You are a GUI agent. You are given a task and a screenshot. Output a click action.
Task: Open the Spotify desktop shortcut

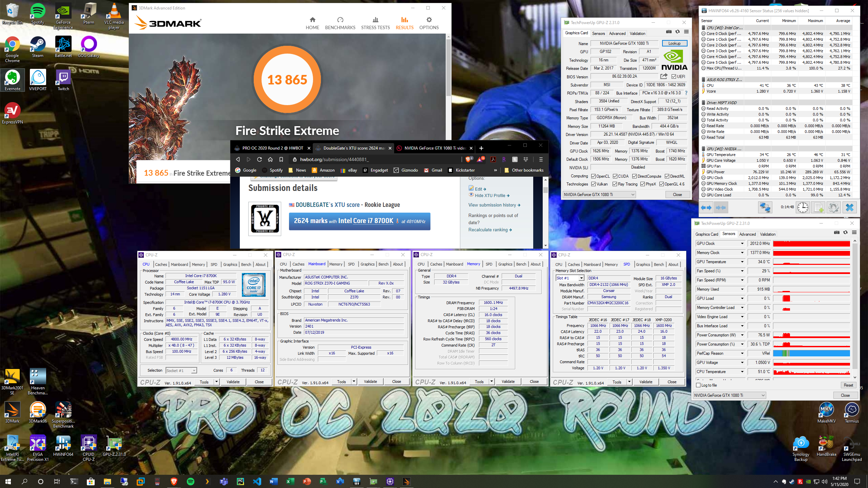[x=38, y=14]
